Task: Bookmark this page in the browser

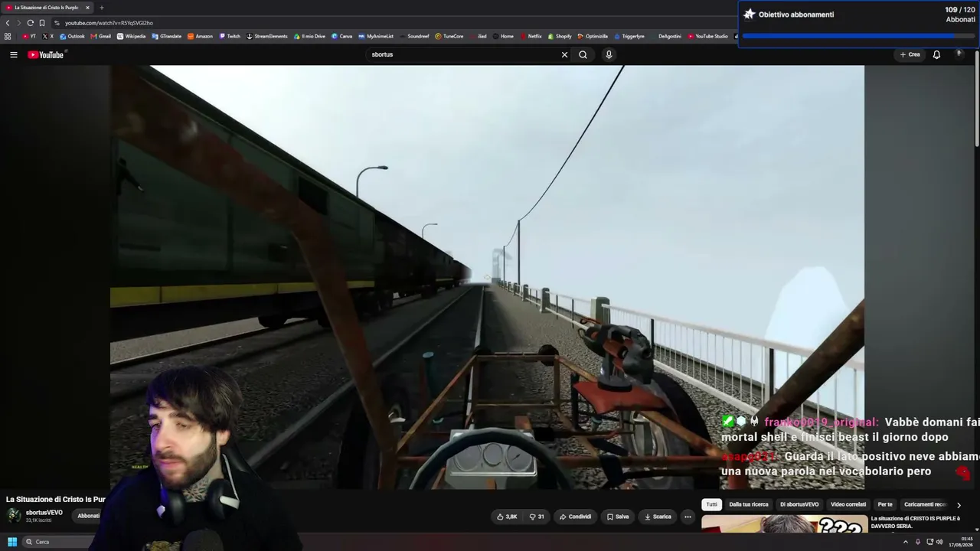Action: coord(41,23)
